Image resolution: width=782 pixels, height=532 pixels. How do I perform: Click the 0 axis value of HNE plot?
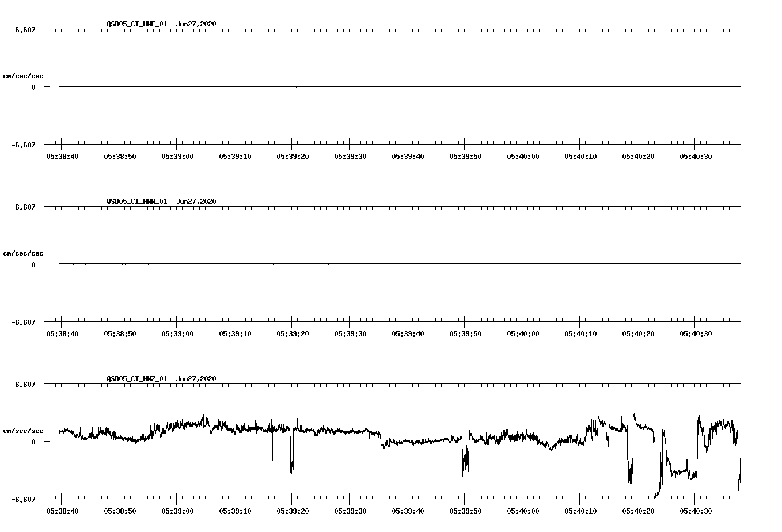click(33, 87)
